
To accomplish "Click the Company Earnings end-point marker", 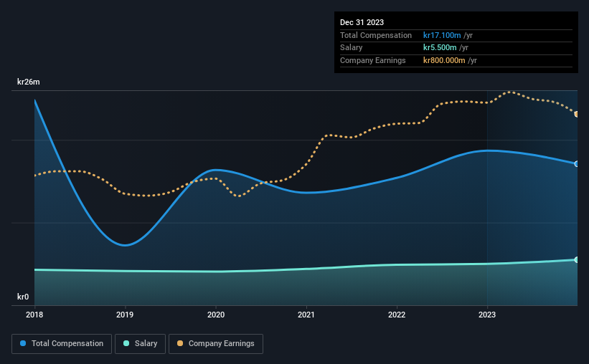I will pyautogui.click(x=577, y=114).
